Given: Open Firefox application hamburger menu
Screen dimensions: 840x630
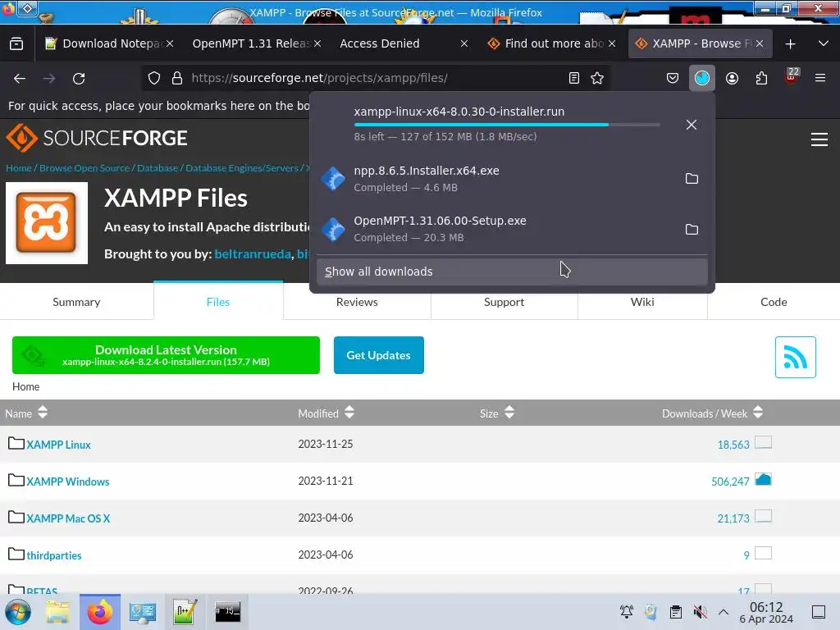Looking at the screenshot, I should (x=820, y=78).
